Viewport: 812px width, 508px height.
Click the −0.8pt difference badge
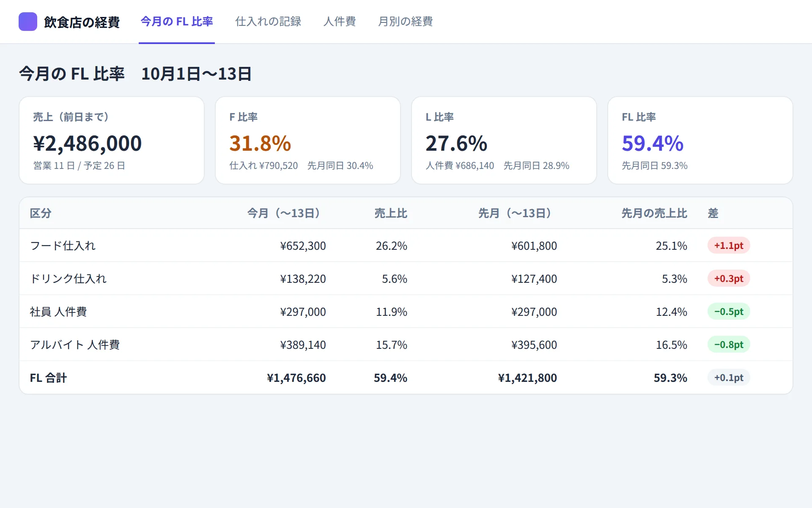click(x=729, y=345)
